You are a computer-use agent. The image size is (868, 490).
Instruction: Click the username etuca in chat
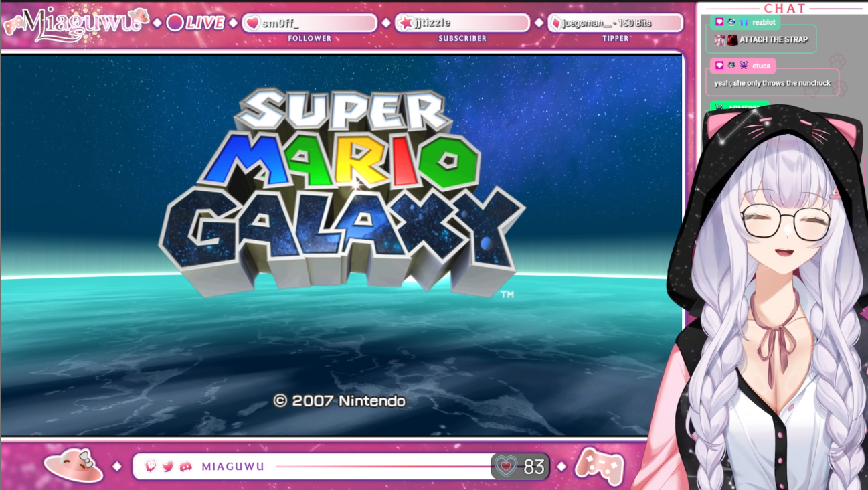pyautogui.click(x=762, y=66)
